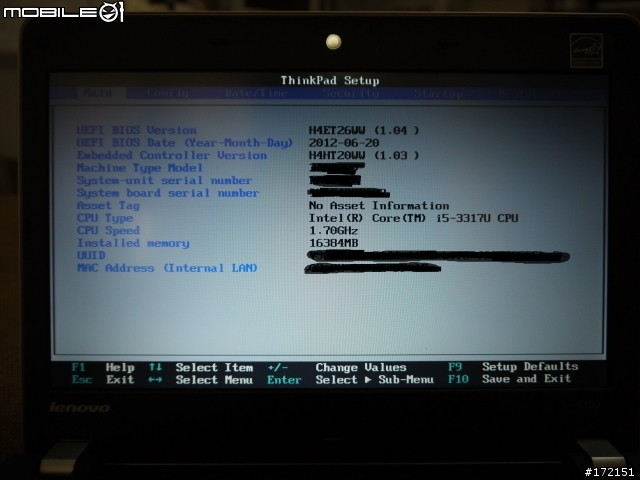The height and width of the screenshot is (480, 640).
Task: Click the 'CPU Speed' label
Action: tap(108, 231)
